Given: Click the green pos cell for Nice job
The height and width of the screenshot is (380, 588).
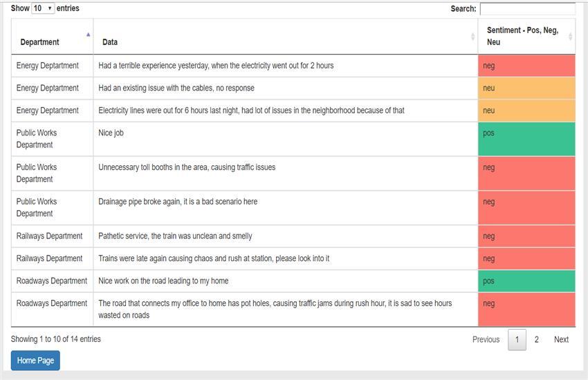Looking at the screenshot, I should click(526, 139).
